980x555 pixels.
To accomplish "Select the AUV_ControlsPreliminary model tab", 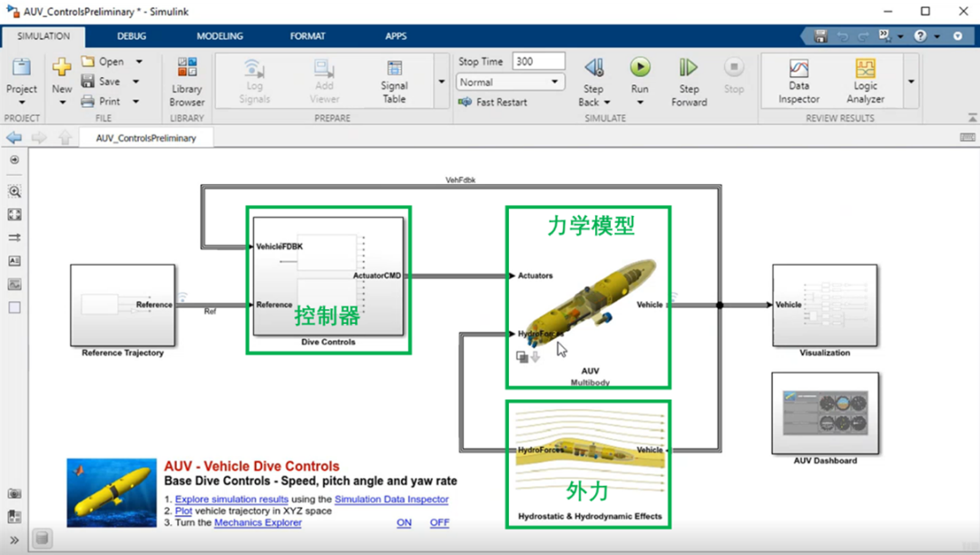I will click(145, 138).
